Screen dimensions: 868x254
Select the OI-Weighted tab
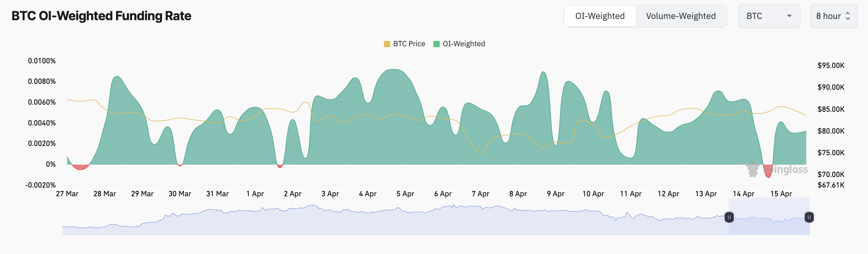pos(600,16)
